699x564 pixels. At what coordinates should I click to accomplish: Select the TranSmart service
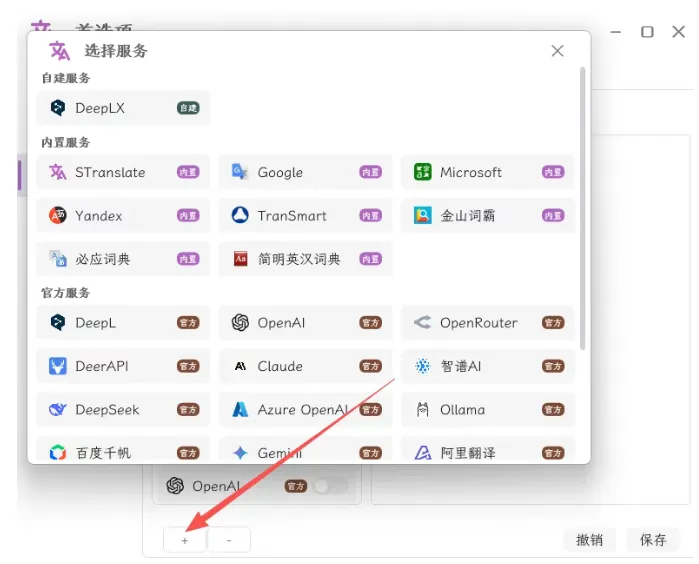pos(305,216)
